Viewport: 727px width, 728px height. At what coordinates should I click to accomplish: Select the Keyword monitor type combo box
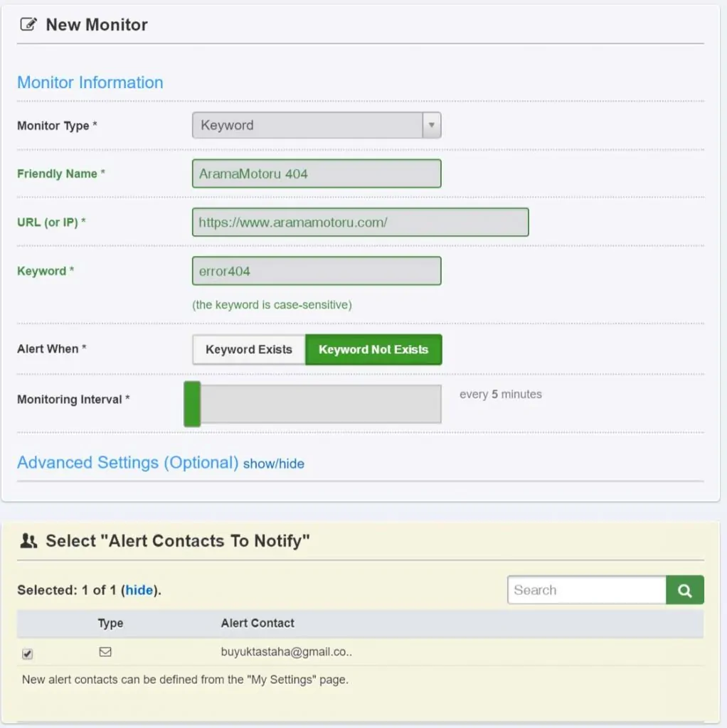pos(317,125)
